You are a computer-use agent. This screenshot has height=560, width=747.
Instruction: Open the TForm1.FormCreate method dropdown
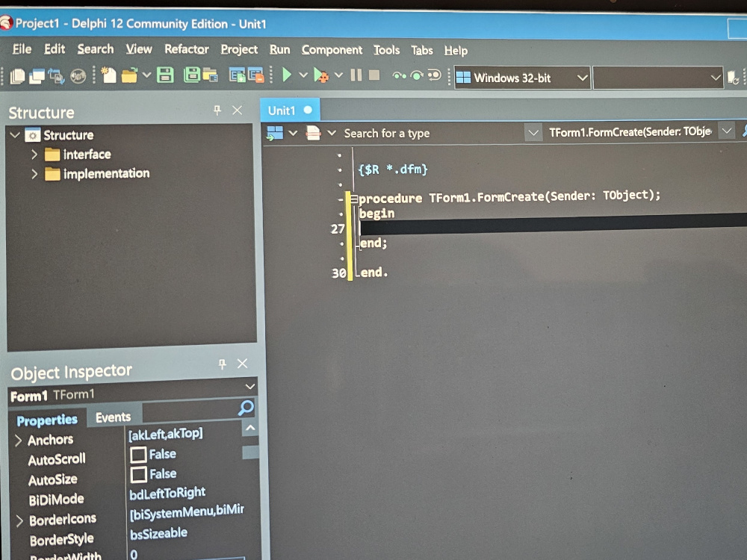click(x=726, y=131)
